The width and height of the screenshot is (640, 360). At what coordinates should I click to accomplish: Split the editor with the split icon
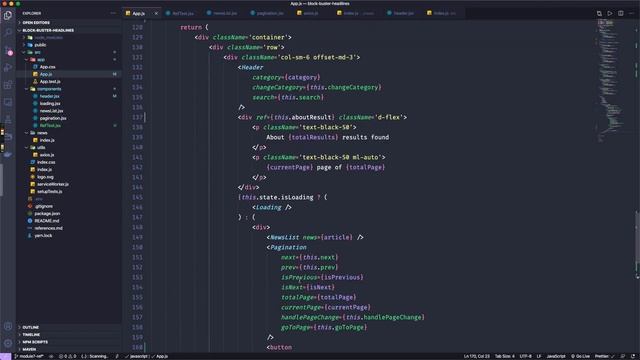click(620, 13)
